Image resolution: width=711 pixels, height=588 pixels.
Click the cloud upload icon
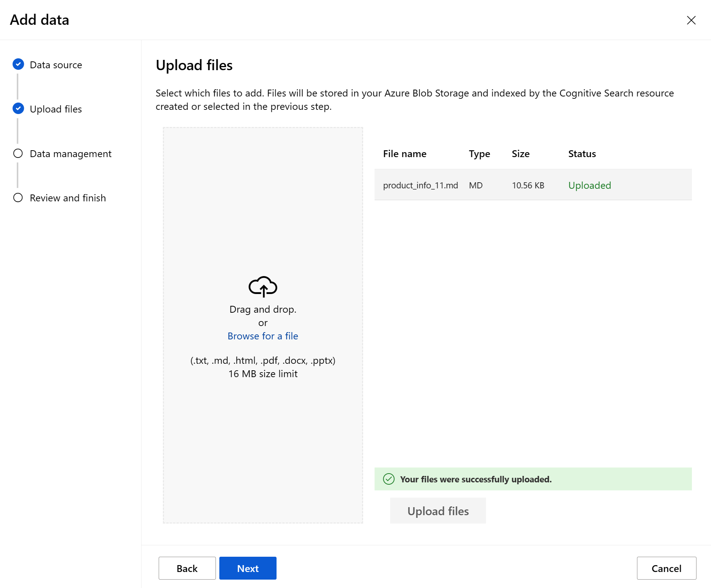(263, 287)
